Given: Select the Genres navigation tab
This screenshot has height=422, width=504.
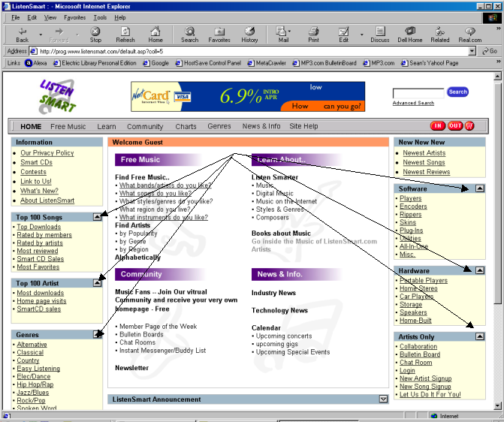Looking at the screenshot, I should pos(219,127).
